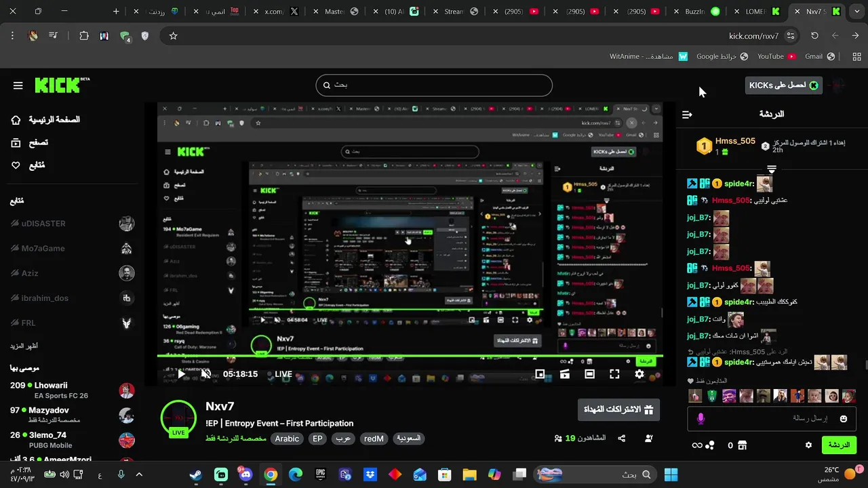The height and width of the screenshot is (488, 868).
Task: Open Steam from the taskbar
Action: click(x=196, y=474)
